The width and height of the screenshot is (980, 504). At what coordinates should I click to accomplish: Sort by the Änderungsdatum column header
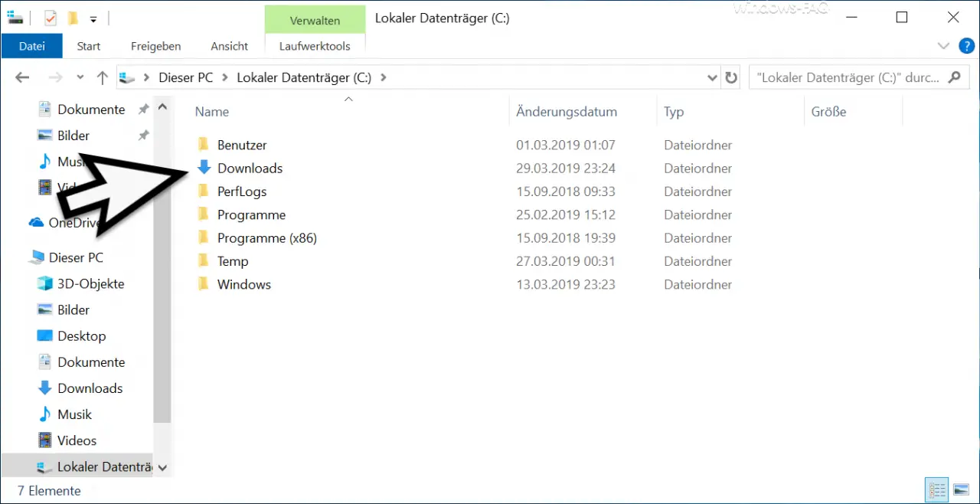coord(567,112)
